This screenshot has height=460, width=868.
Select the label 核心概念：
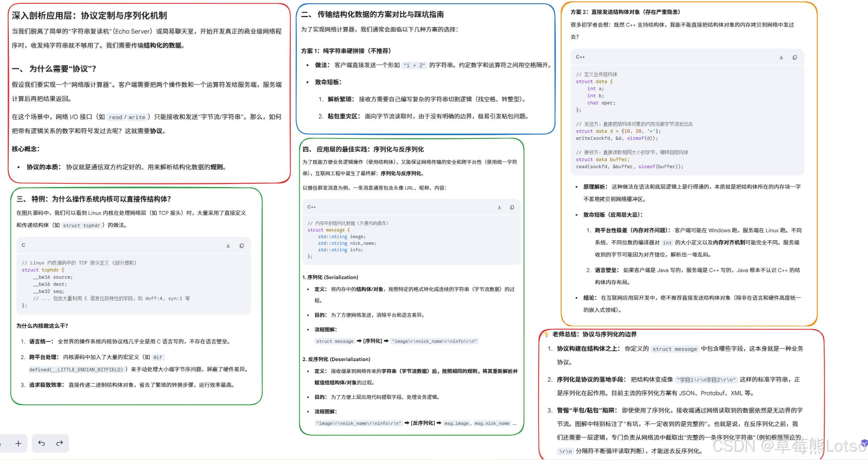(26, 149)
